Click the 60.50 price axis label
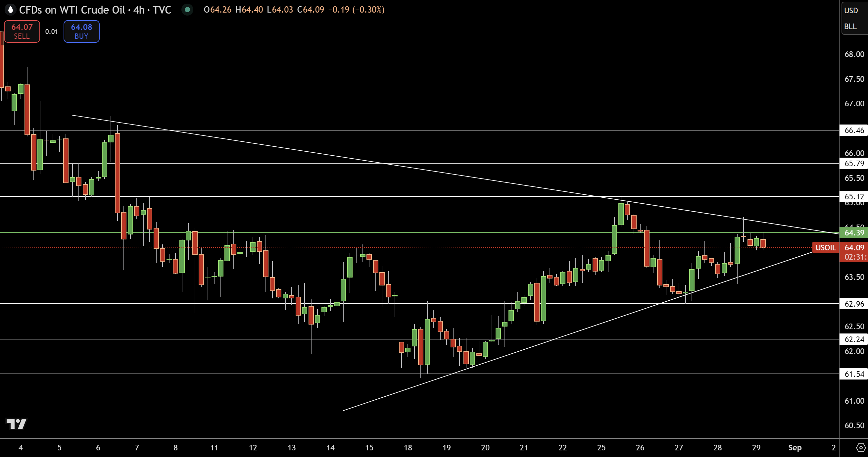This screenshot has height=457, width=868. pos(854,426)
